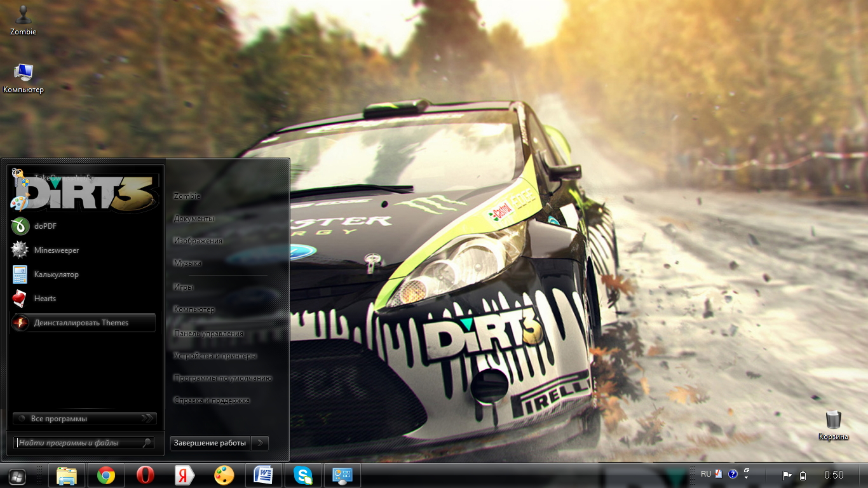The height and width of the screenshot is (488, 868).
Task: Click the Деинсталлировать Themes icon
Action: pyautogui.click(x=20, y=322)
